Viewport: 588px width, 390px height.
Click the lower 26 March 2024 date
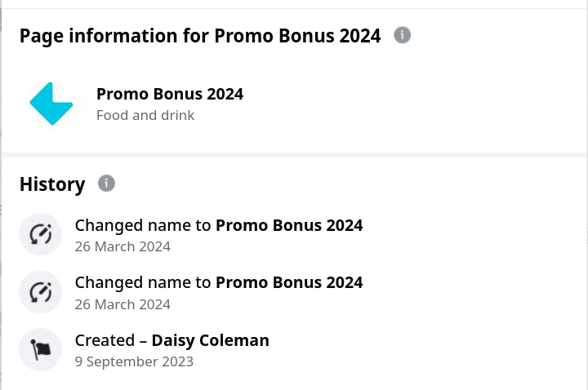(122, 304)
